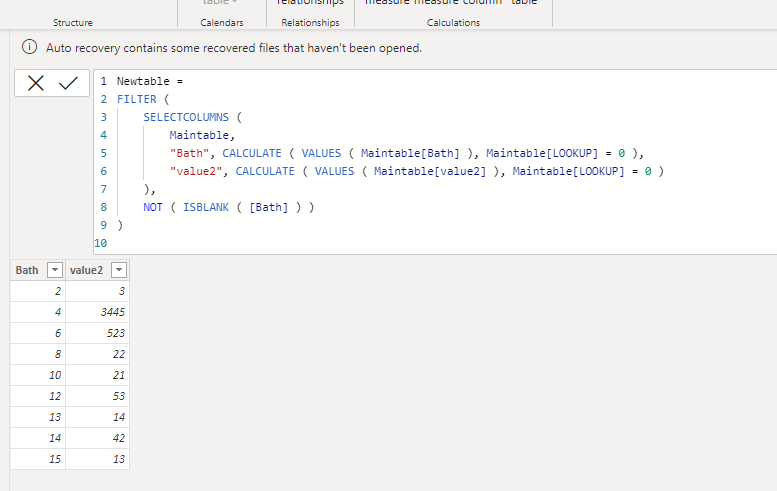Cancel the formula with the X icon
Image resolution: width=777 pixels, height=491 pixels.
tap(36, 83)
